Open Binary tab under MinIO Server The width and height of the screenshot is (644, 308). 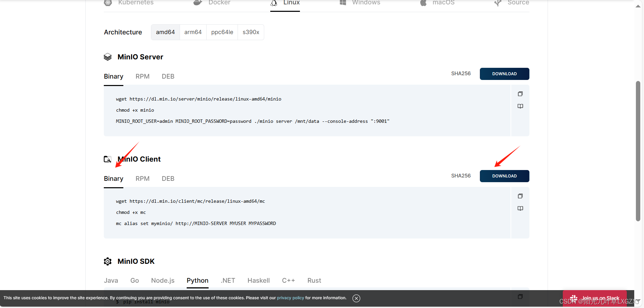(x=114, y=77)
